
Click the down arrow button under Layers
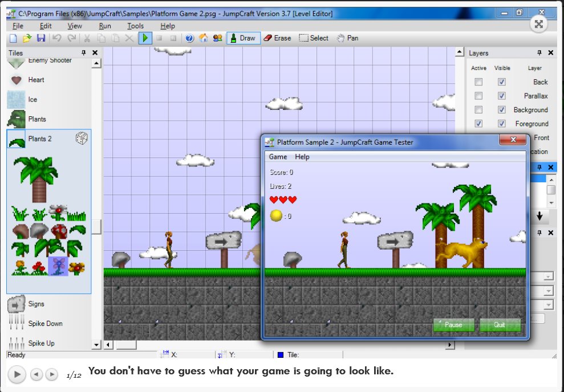point(539,216)
